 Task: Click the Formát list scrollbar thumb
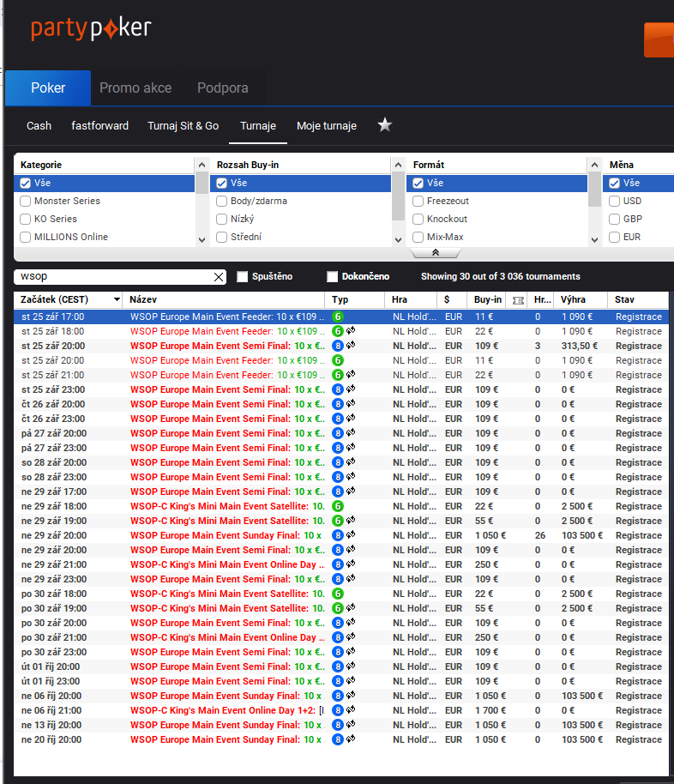tap(594, 189)
